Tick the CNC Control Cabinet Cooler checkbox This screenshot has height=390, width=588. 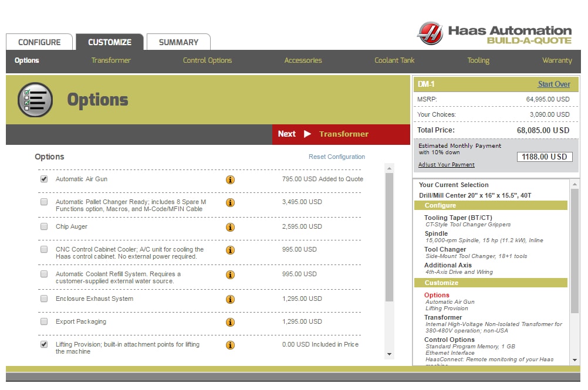(44, 249)
